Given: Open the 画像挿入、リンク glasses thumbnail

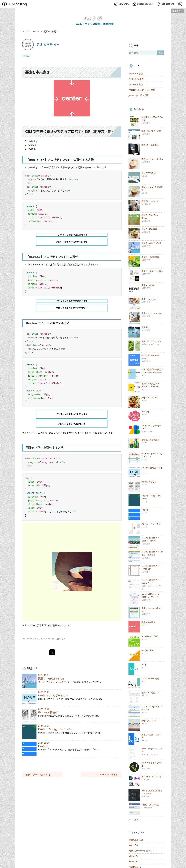Looking at the screenshot, I should click(134, 725).
